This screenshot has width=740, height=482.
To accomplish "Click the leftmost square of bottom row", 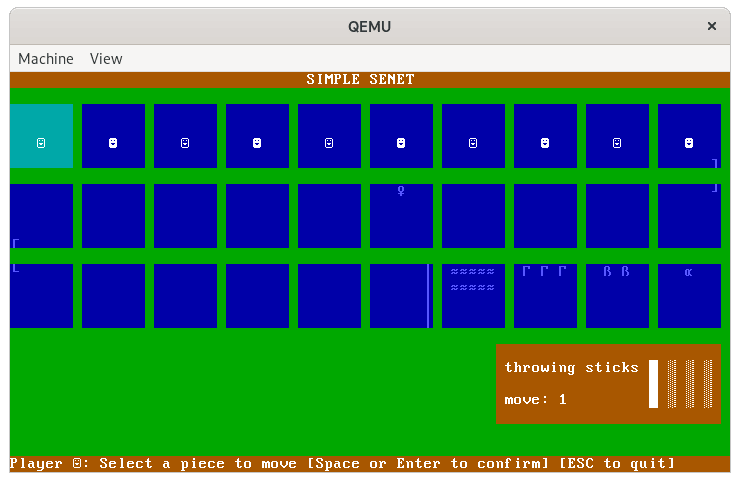I will click(x=41, y=295).
